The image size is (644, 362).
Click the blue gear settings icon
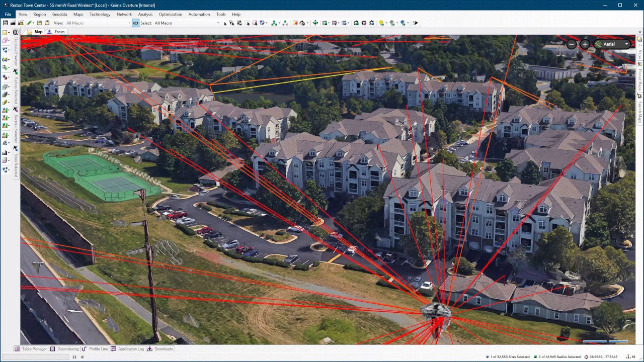pyautogui.click(x=371, y=23)
